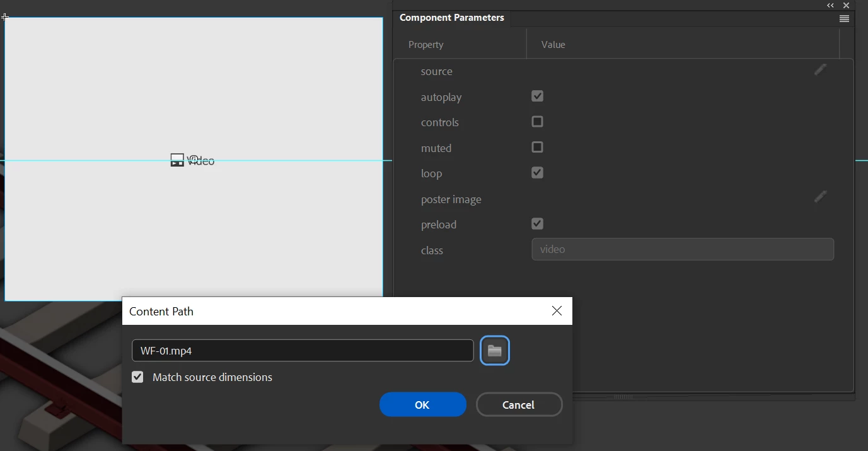Image resolution: width=868 pixels, height=451 pixels.
Task: Edit the source parameter with pencil icon
Action: click(x=820, y=69)
